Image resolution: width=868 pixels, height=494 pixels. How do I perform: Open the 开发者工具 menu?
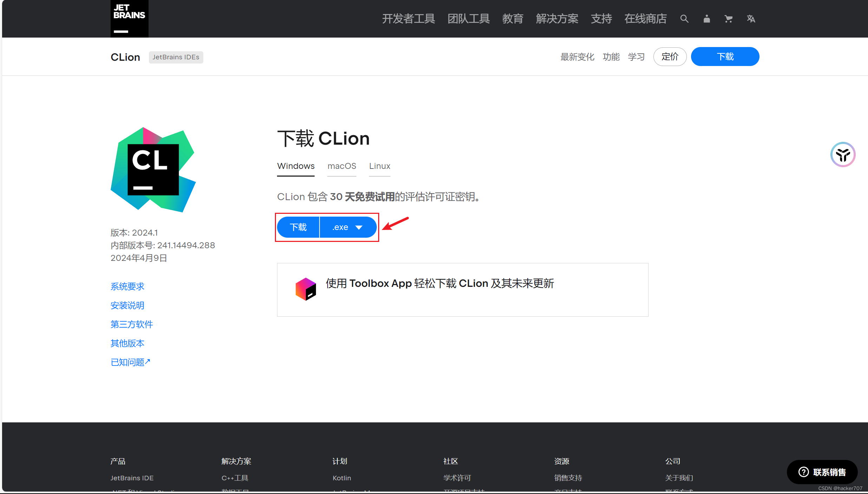[x=408, y=19]
